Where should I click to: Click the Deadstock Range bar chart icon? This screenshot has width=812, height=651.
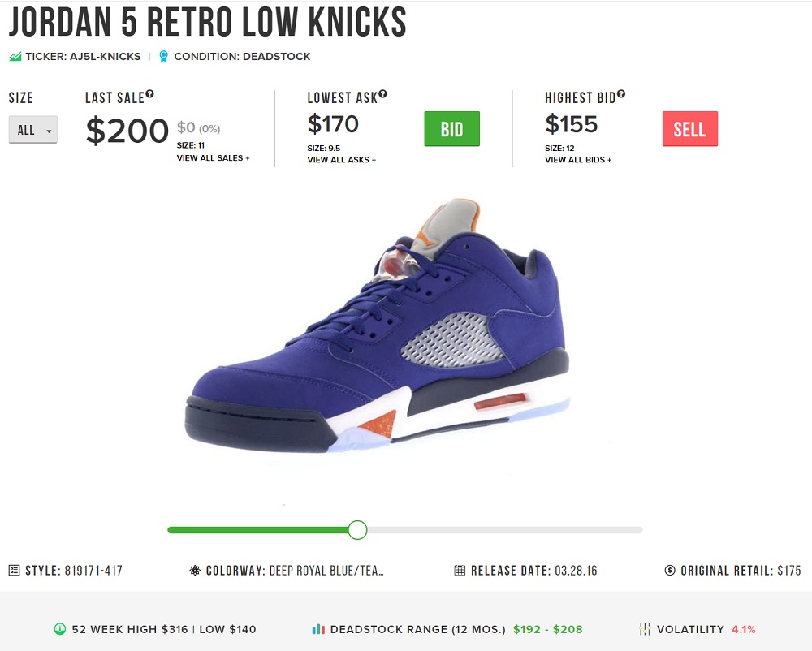point(317,629)
